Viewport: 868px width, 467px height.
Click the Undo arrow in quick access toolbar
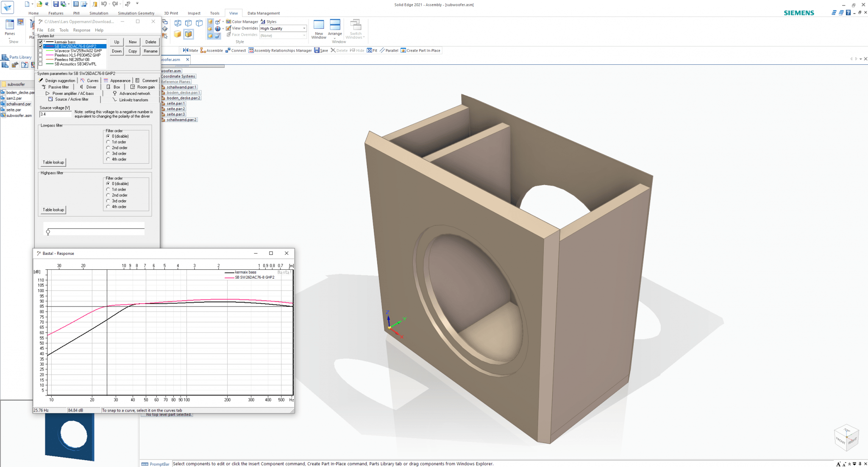click(x=104, y=4)
